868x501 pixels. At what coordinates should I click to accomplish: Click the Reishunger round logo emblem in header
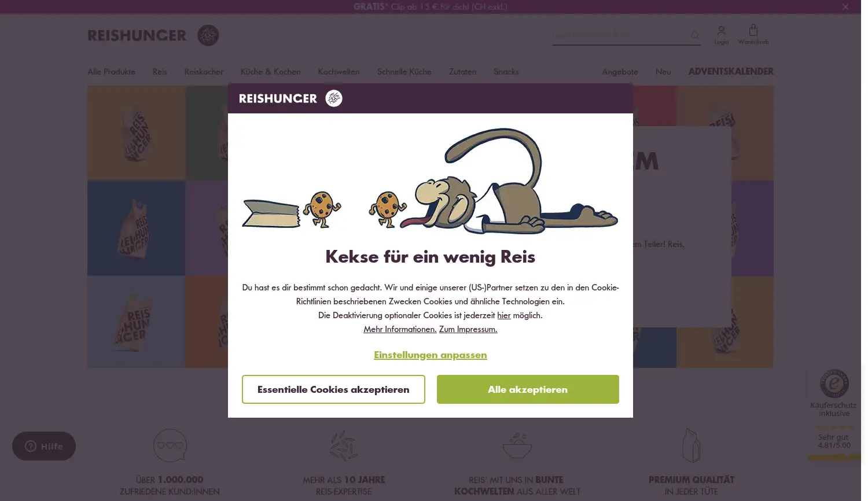click(208, 35)
